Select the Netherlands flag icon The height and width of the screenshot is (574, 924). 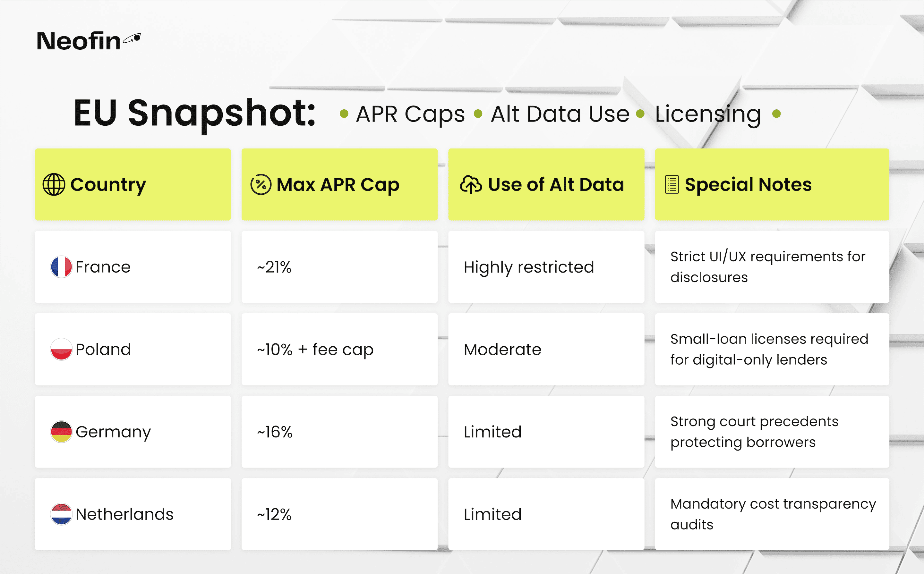[61, 514]
